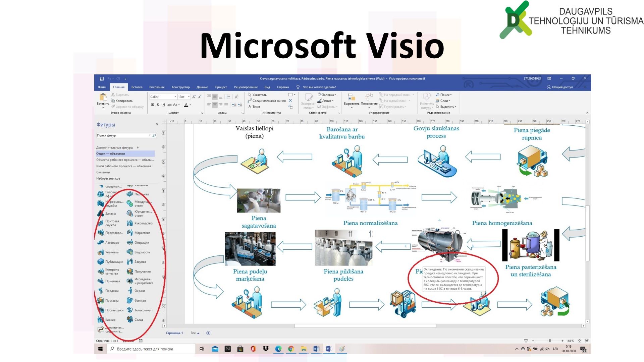
Task: Open the Aa change case dropdown
Action: (176, 105)
